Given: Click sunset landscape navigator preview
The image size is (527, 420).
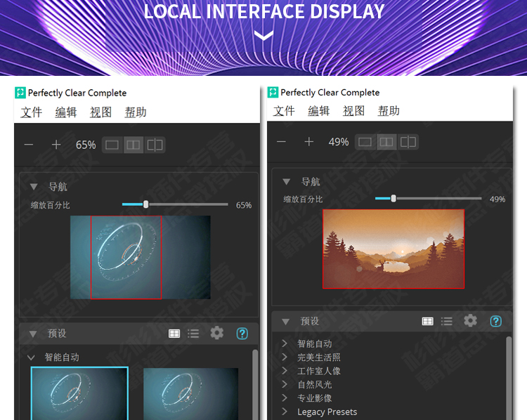Looking at the screenshot, I should [393, 249].
